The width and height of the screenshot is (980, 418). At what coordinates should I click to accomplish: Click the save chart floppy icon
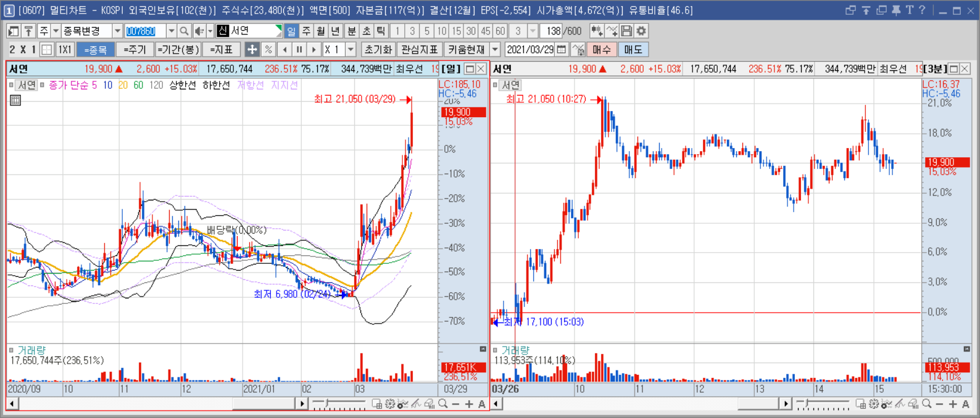point(626,31)
